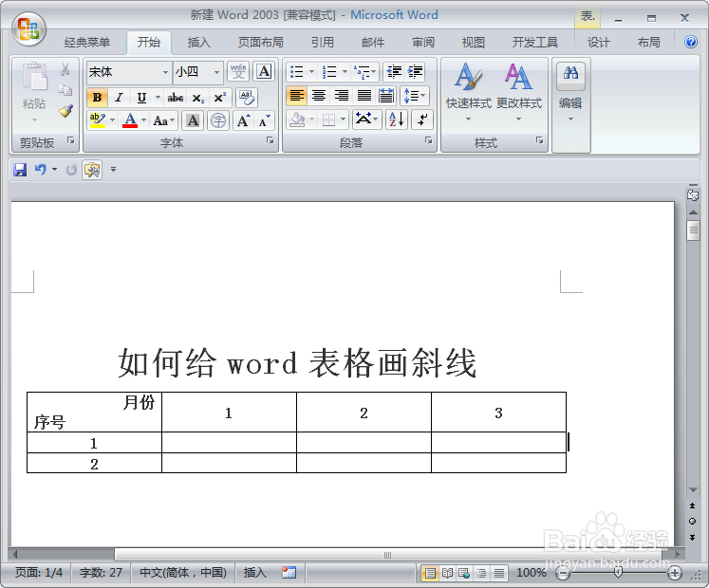Center the paragraph text
709x588 pixels.
pyautogui.click(x=319, y=96)
